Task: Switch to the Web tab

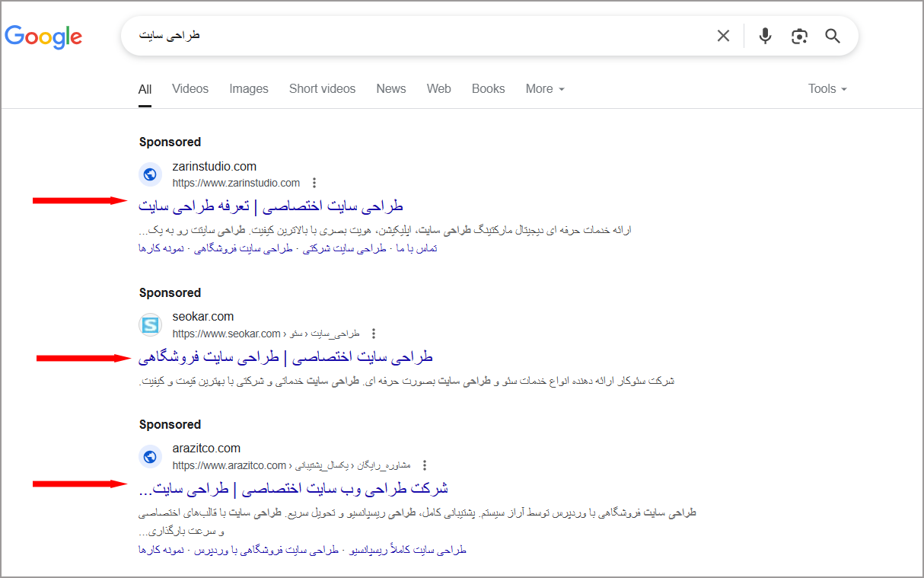Action: pos(439,89)
